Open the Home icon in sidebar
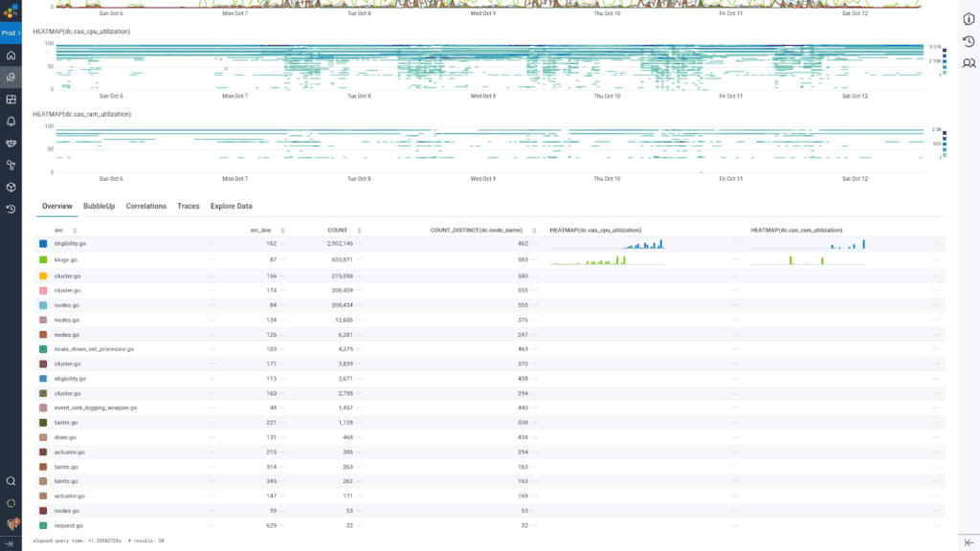Image resolution: width=980 pixels, height=551 pixels. click(x=11, y=55)
